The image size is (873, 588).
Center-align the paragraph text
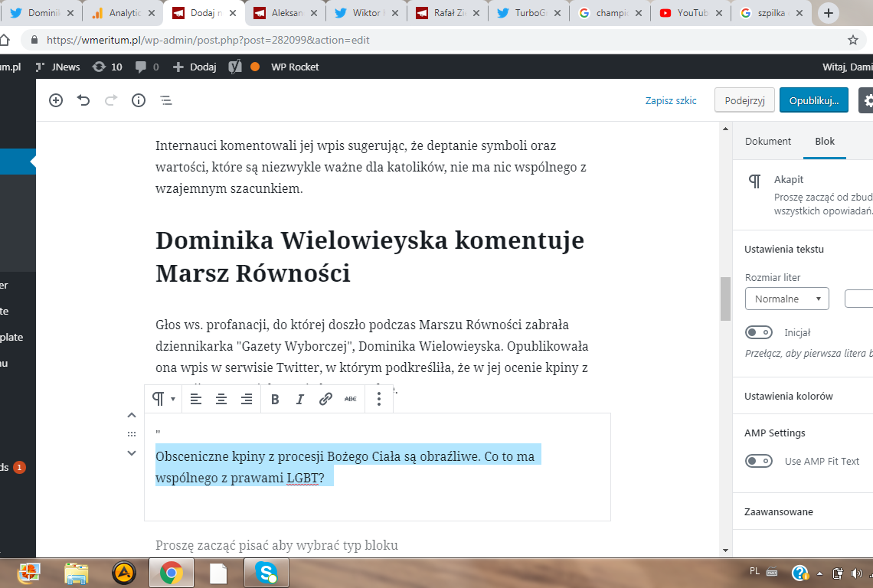[x=221, y=399]
